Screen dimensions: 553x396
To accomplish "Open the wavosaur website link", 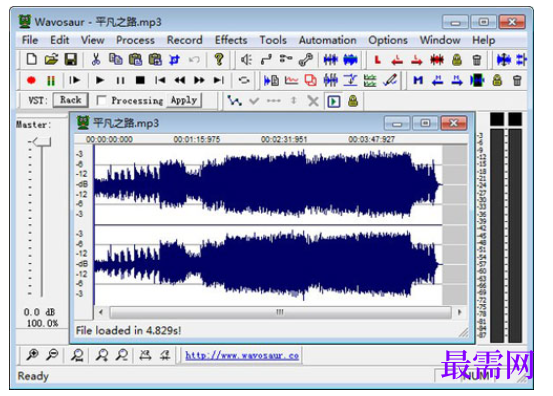I will pyautogui.click(x=242, y=355).
